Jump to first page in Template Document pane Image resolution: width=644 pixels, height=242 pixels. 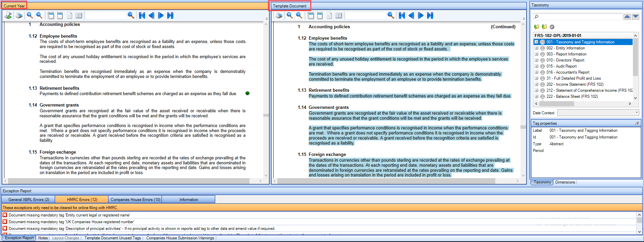[x=402, y=15]
